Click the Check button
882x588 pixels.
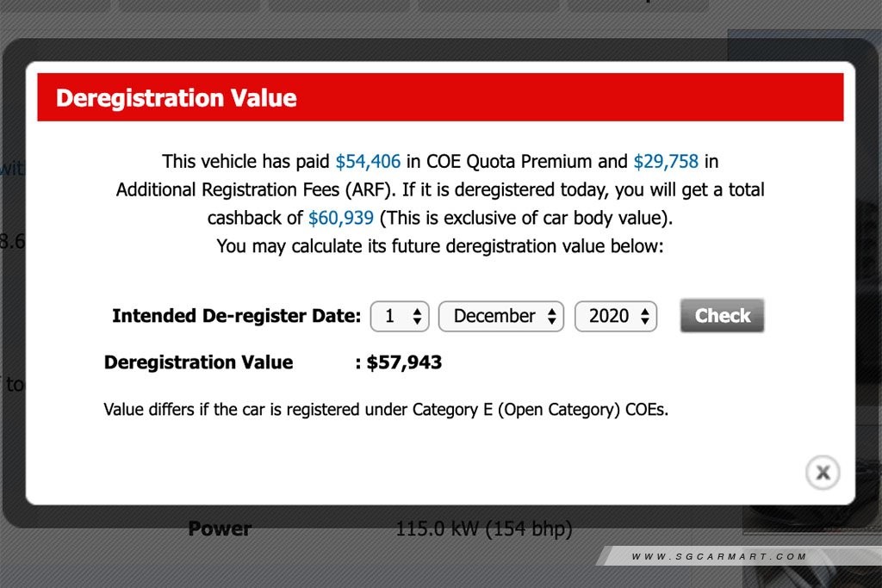coord(723,315)
